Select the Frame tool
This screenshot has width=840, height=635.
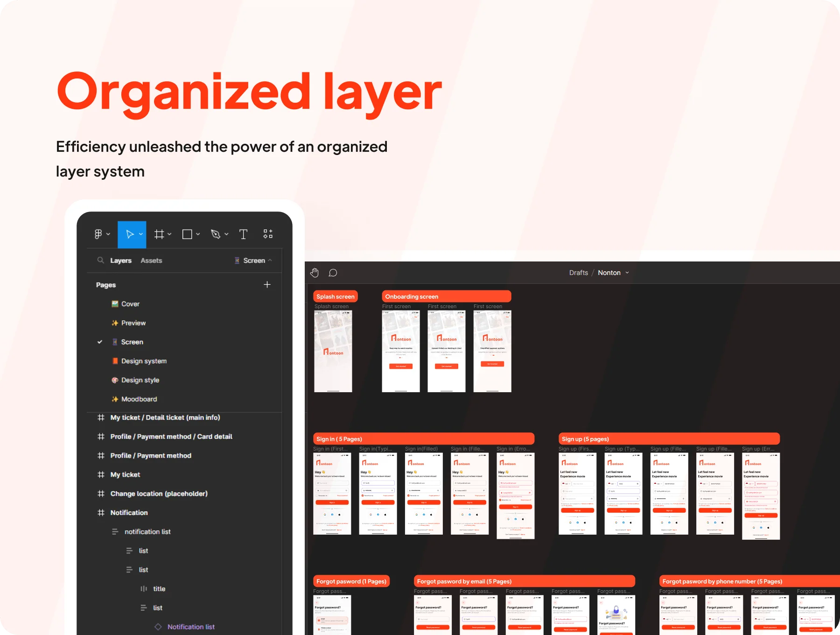click(x=159, y=234)
